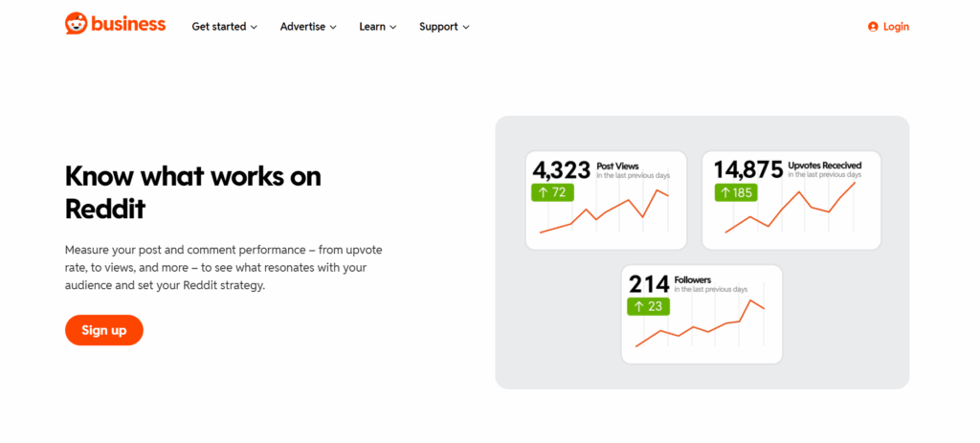Click the Login user avatar icon
Image resolution: width=980 pixels, height=443 pixels.
pyautogui.click(x=873, y=27)
